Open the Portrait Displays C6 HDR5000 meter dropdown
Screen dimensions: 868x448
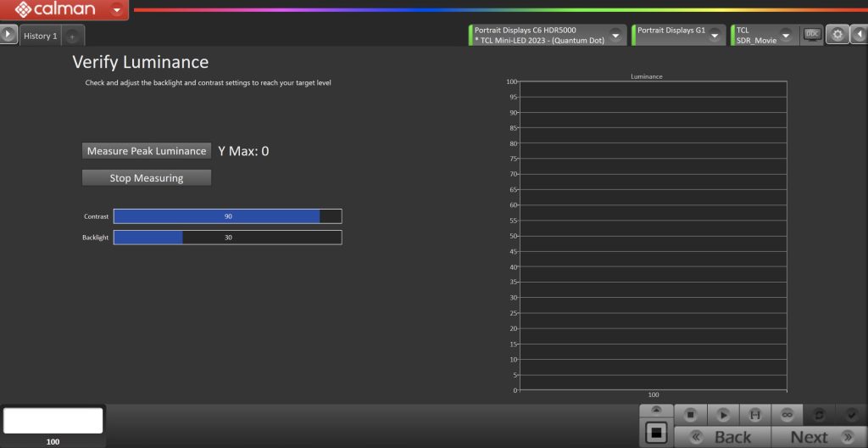(615, 36)
